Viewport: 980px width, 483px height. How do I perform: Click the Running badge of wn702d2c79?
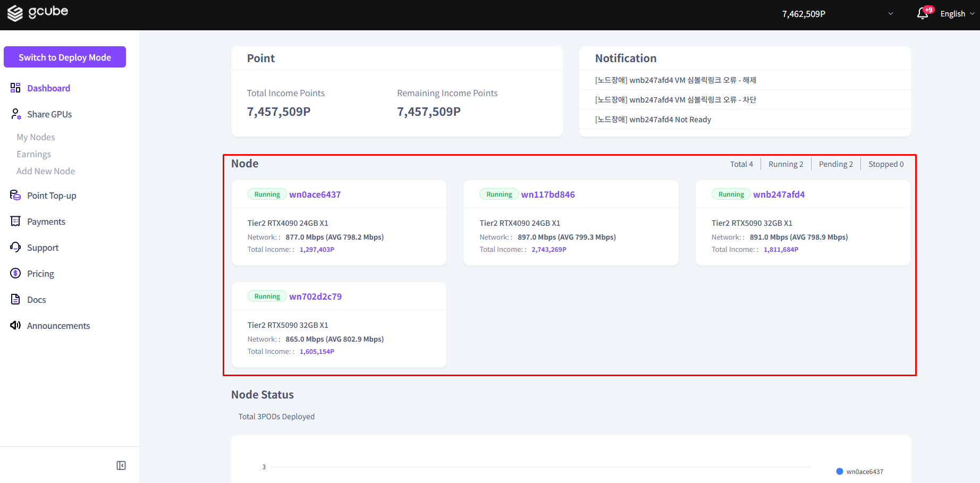tap(267, 296)
